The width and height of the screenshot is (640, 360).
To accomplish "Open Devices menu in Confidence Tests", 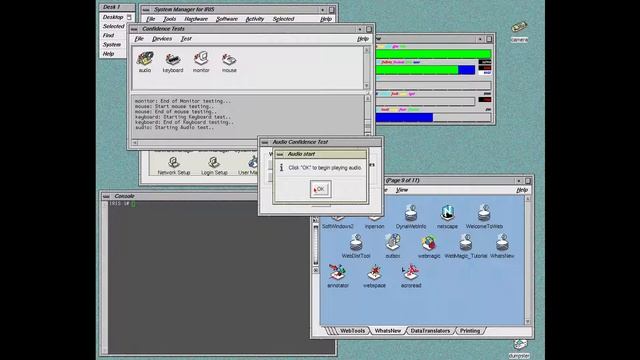I will click(162, 39).
